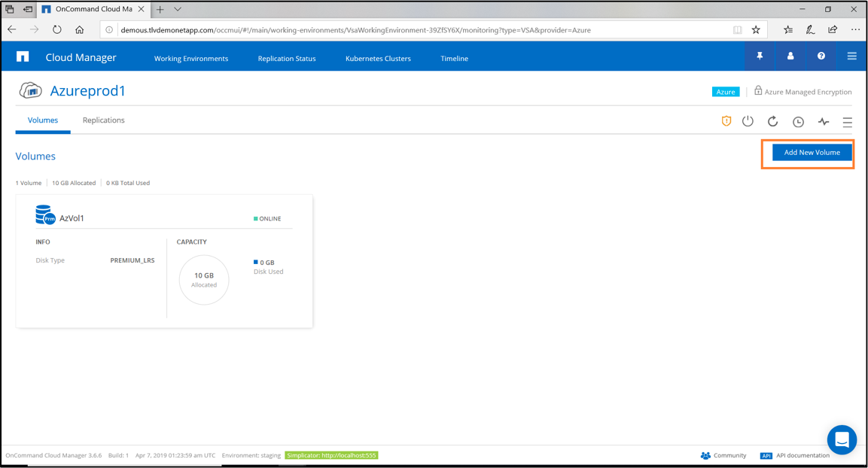The width and height of the screenshot is (868, 468).
Task: Click the activity pulse monitoring icon
Action: click(x=824, y=122)
